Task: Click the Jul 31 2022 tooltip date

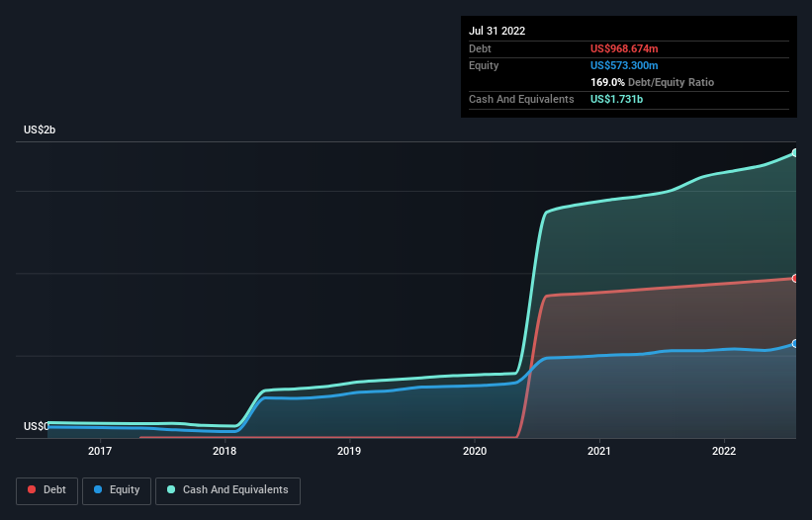Action: pos(497,31)
